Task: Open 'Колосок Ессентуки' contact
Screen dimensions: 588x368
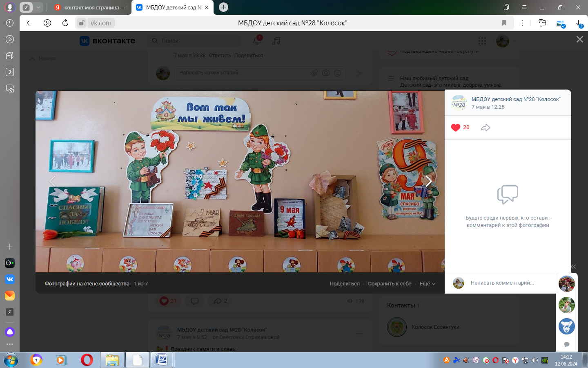Action: point(435,327)
